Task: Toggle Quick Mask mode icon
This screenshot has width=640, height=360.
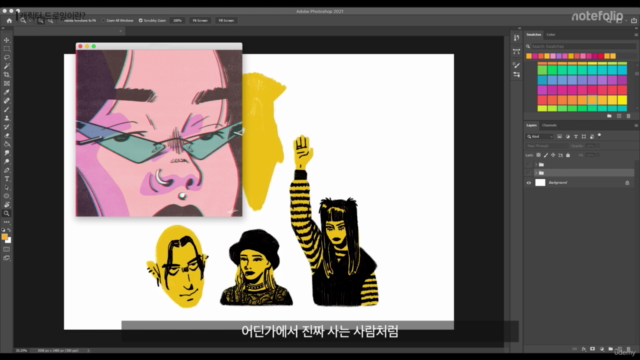Action: 7,249
